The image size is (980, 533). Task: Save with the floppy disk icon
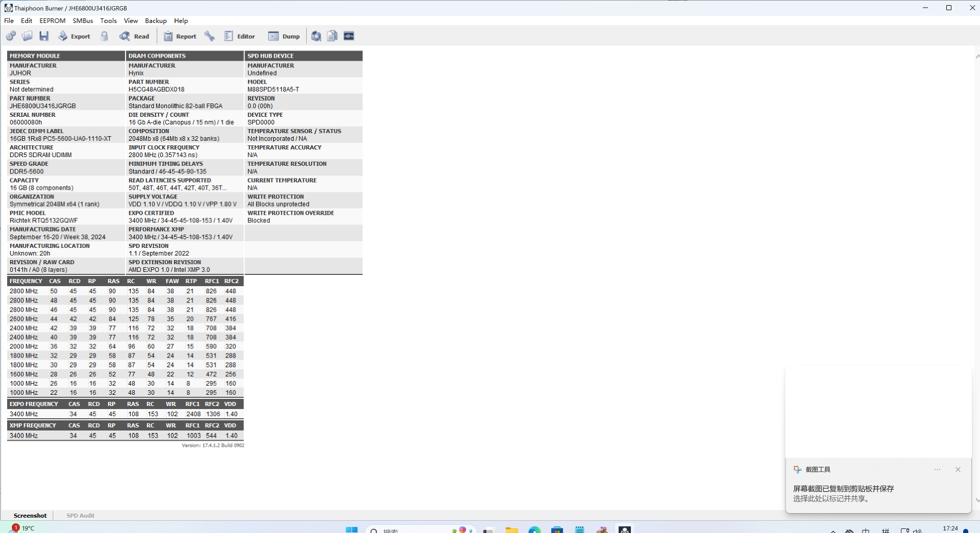pos(44,36)
